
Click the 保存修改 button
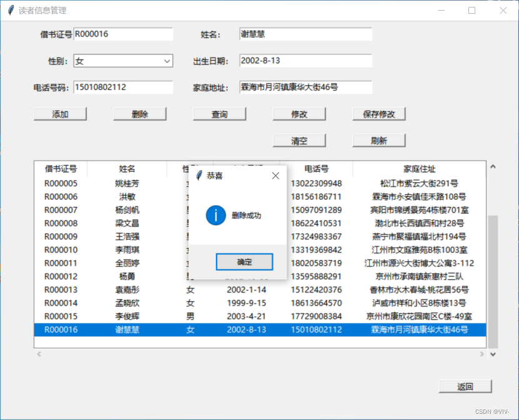pyautogui.click(x=379, y=114)
